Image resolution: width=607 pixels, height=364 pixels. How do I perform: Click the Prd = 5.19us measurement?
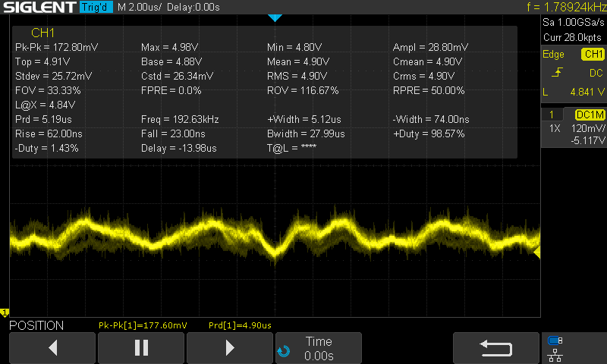pos(43,119)
